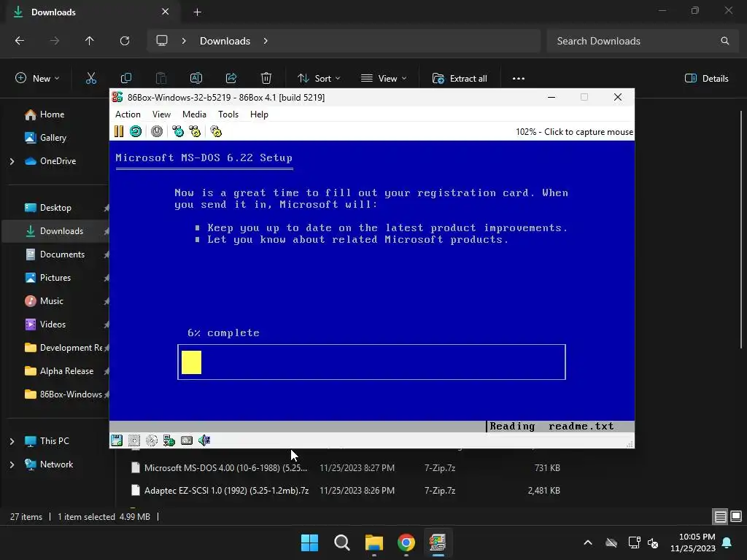
Task: Open taskbar Search
Action: (x=342, y=542)
